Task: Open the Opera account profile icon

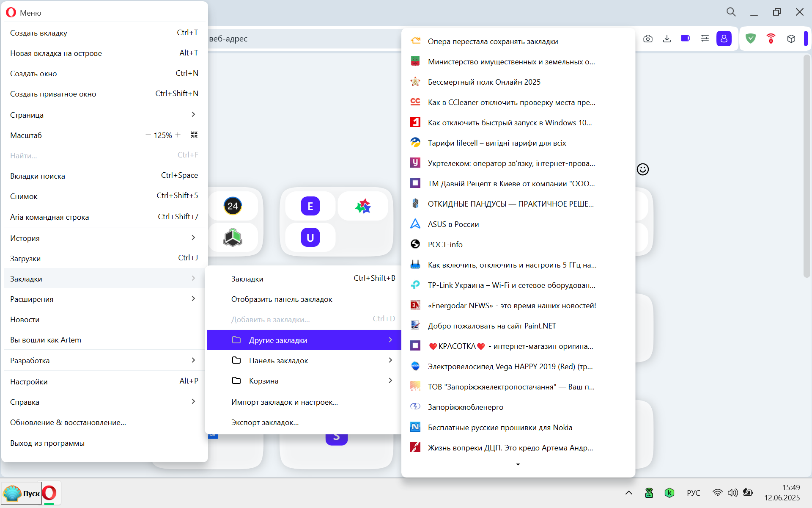Action: (x=724, y=39)
